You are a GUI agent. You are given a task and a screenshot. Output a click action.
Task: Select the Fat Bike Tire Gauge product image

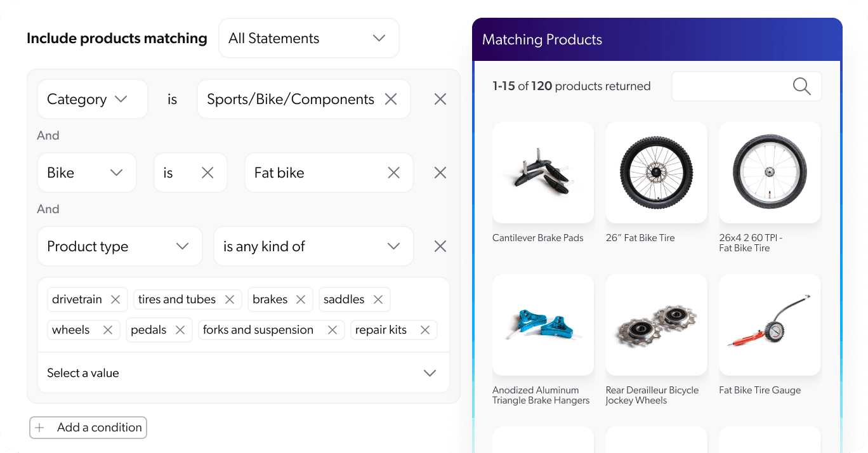769,325
